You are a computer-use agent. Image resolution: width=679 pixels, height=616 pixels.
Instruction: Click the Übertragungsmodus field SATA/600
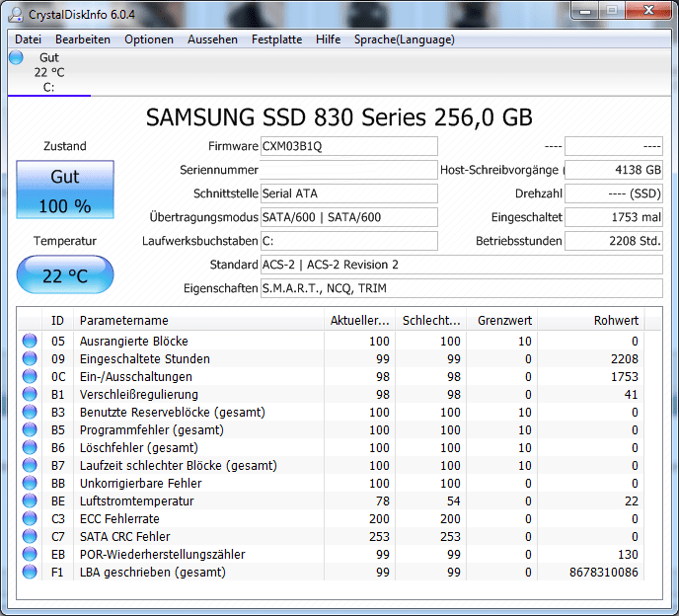coord(349,217)
